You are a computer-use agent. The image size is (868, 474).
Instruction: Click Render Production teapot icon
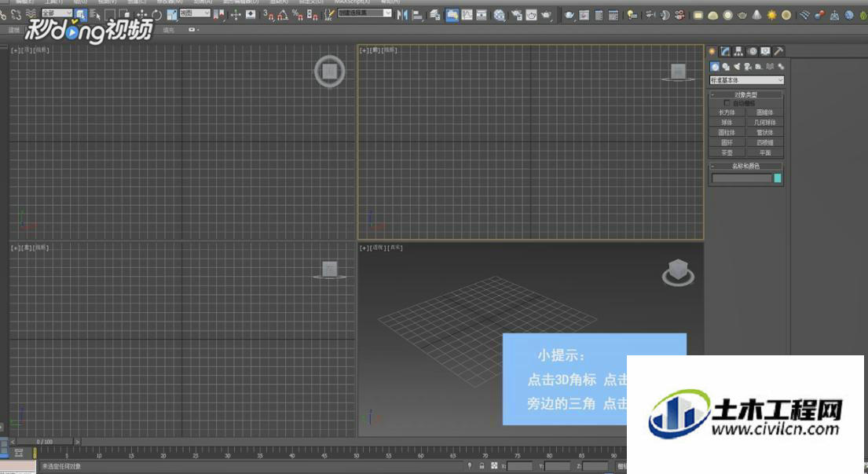point(547,15)
